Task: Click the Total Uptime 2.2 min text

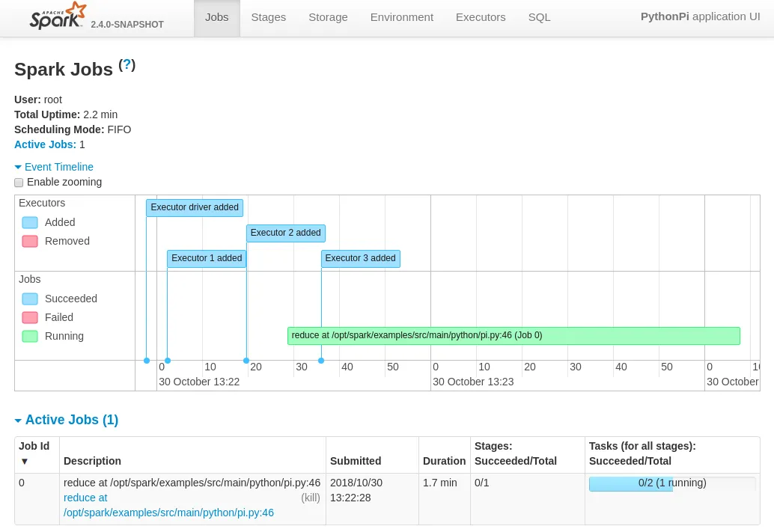Action: (x=66, y=114)
